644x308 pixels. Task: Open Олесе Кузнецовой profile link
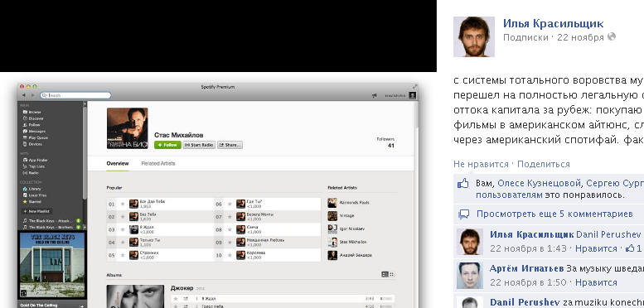540,183
